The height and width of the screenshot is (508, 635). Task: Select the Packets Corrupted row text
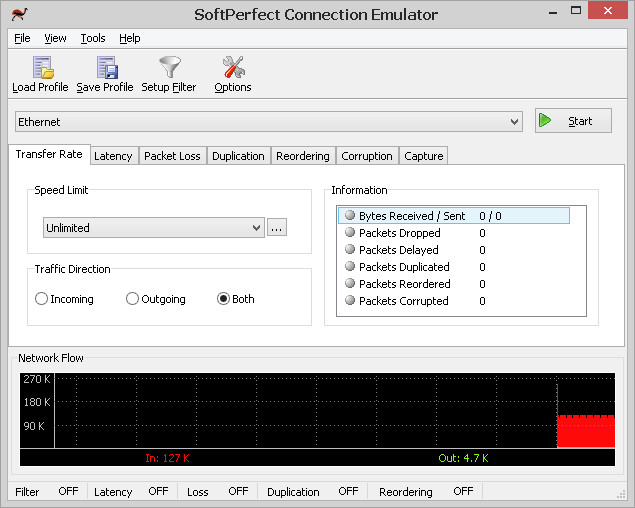click(x=404, y=301)
